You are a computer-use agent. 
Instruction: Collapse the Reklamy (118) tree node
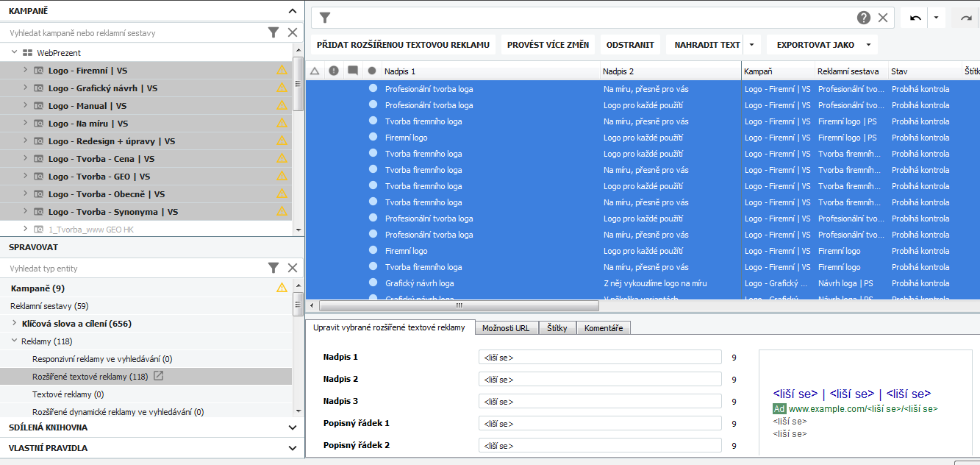pyautogui.click(x=14, y=341)
